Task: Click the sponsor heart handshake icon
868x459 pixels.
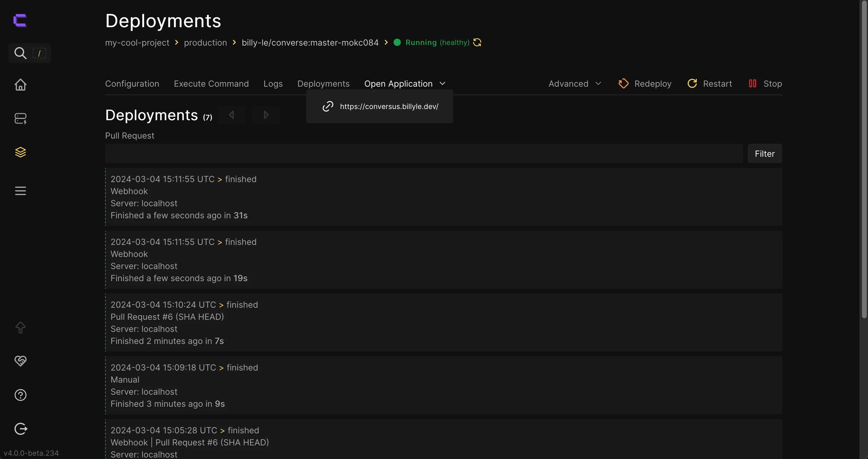Action: point(20,361)
